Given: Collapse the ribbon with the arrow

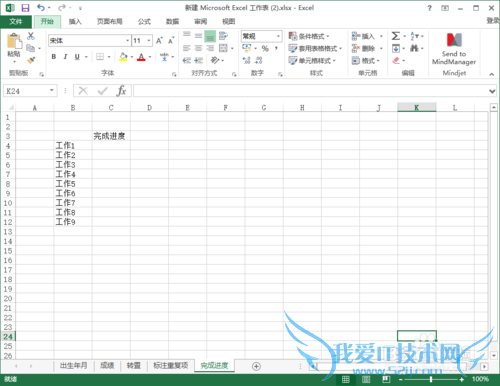Looking at the screenshot, I should tap(492, 74).
